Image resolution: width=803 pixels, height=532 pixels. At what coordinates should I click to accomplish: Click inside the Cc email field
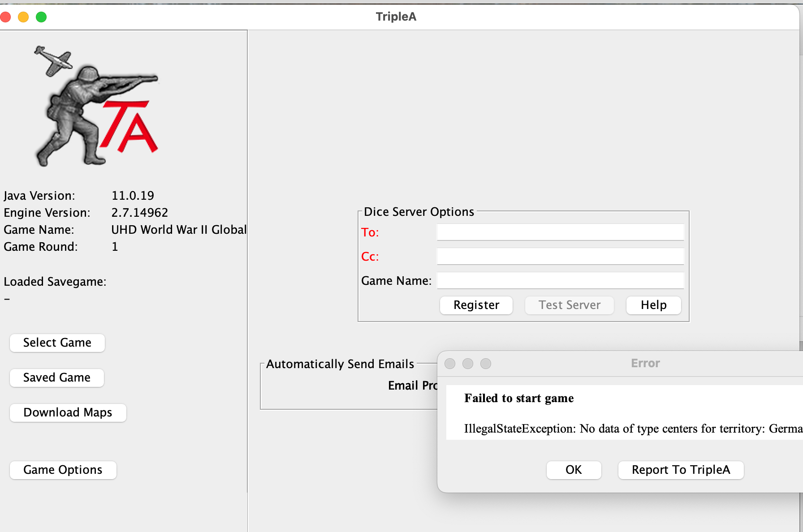[560, 256]
